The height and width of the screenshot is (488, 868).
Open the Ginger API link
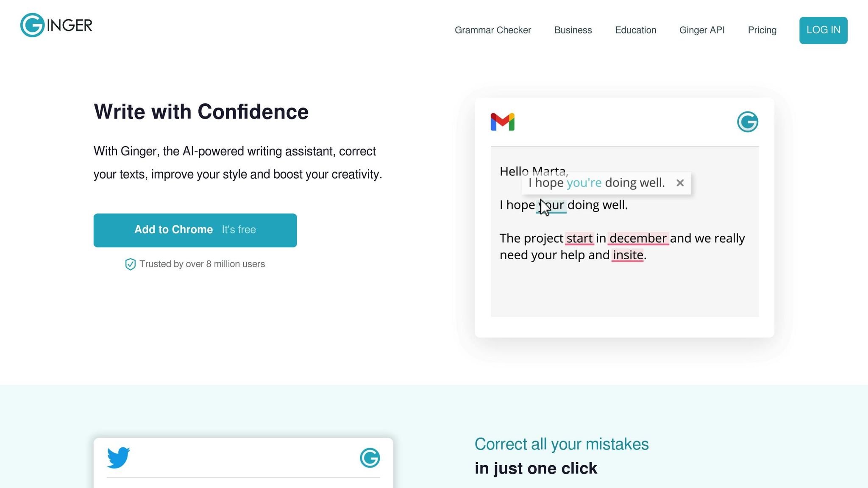702,30
